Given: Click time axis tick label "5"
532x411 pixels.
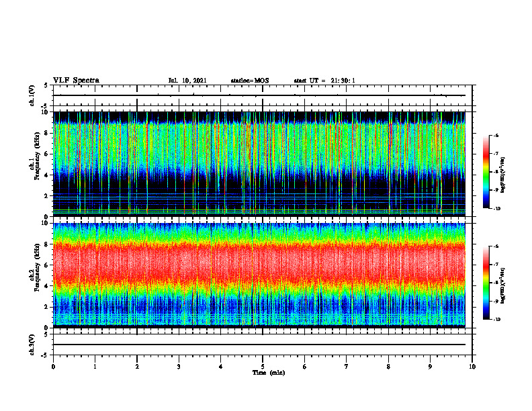Looking at the screenshot, I should point(263,367).
